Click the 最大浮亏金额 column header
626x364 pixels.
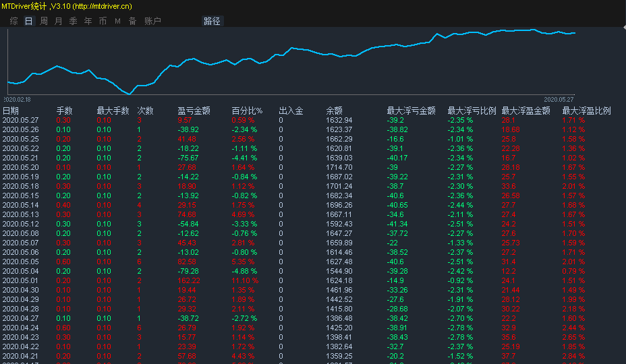[x=411, y=111]
